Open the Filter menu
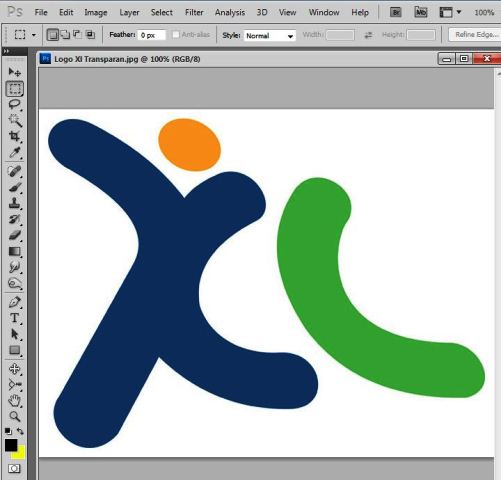The image size is (501, 480). click(x=194, y=12)
